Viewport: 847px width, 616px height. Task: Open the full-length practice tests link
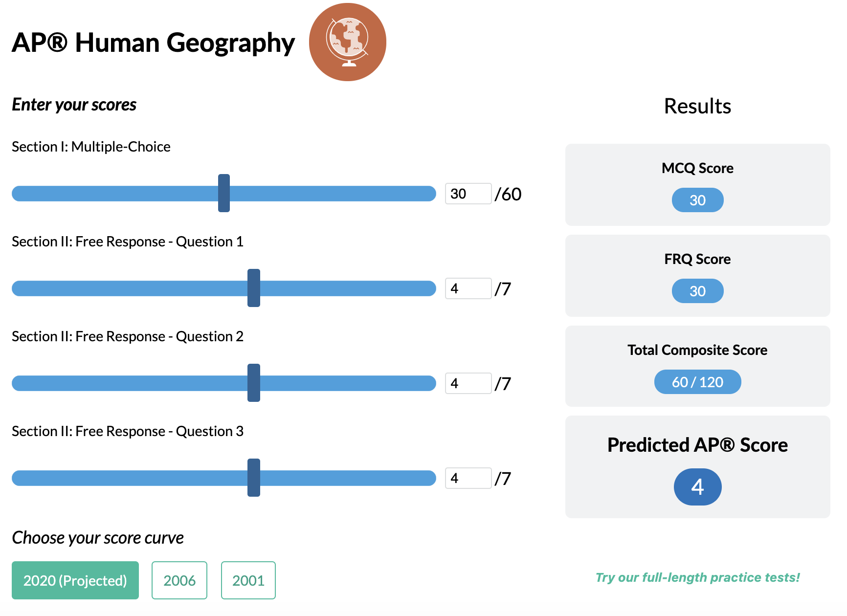[698, 577]
